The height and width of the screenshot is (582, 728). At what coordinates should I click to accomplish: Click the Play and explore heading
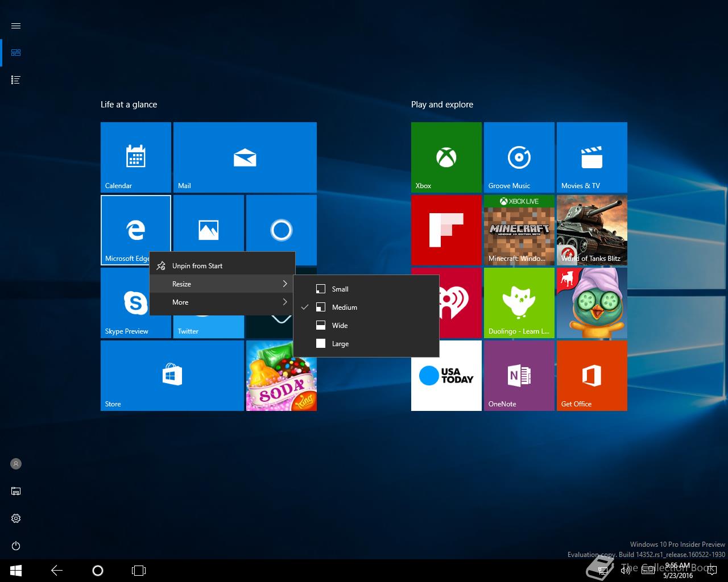(x=442, y=105)
